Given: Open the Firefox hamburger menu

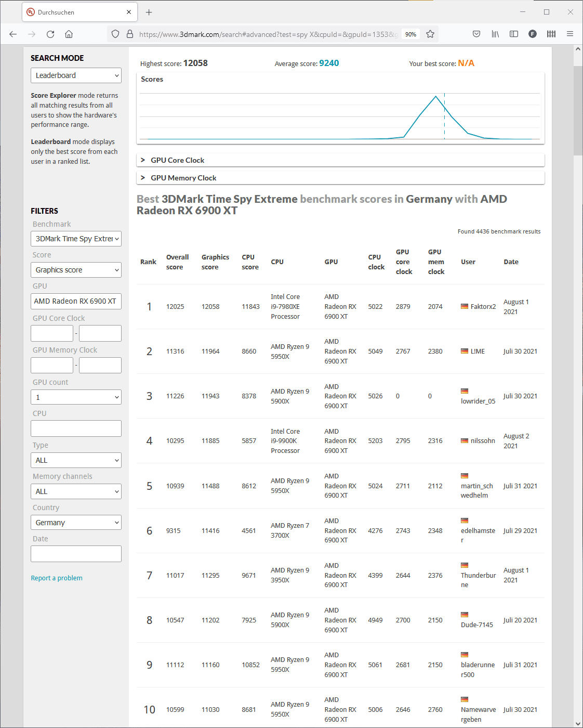Looking at the screenshot, I should (570, 34).
